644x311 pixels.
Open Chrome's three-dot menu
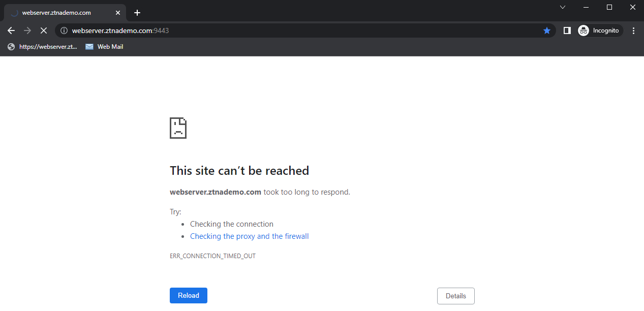[633, 30]
